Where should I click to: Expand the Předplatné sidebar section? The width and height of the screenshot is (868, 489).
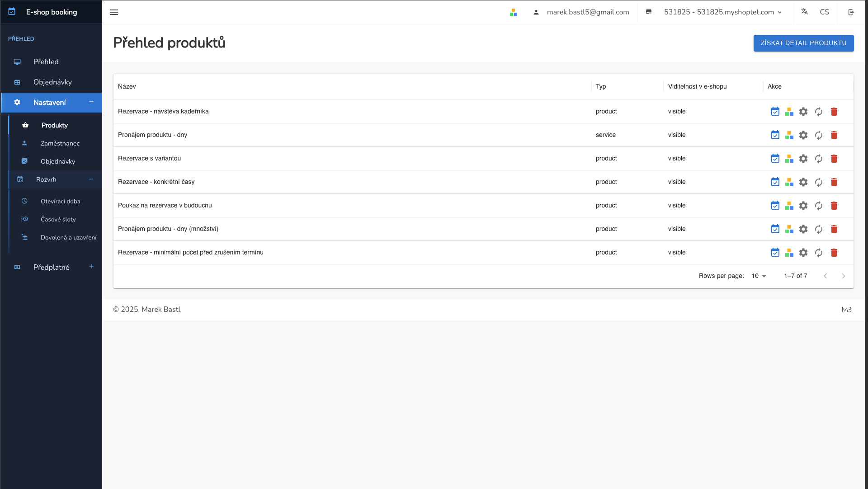(91, 267)
